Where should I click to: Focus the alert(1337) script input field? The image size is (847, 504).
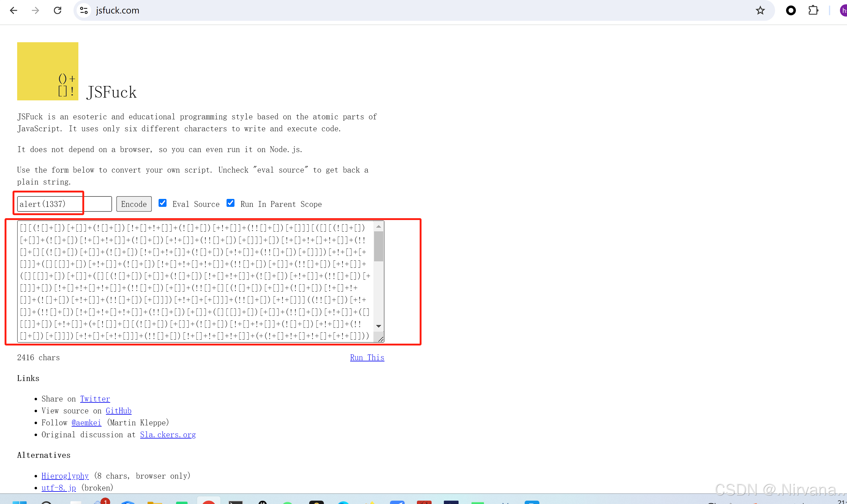tap(64, 204)
